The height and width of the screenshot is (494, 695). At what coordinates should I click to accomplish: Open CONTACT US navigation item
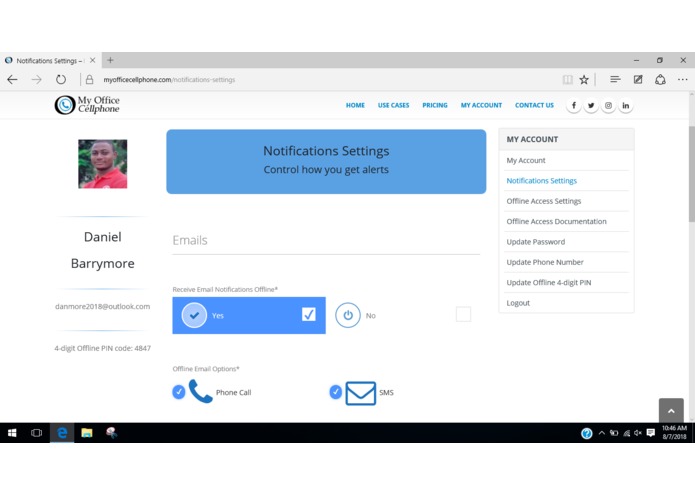click(x=534, y=105)
